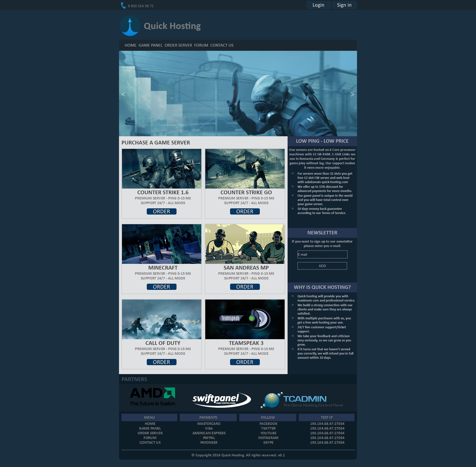Image resolution: width=476 pixels, height=467 pixels.
Task: Open CONTACT US in the main navigation
Action: point(222,45)
